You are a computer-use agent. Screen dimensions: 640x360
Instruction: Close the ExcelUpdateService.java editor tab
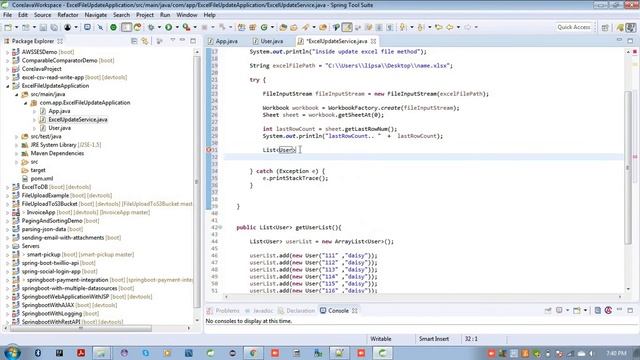[x=373, y=41]
